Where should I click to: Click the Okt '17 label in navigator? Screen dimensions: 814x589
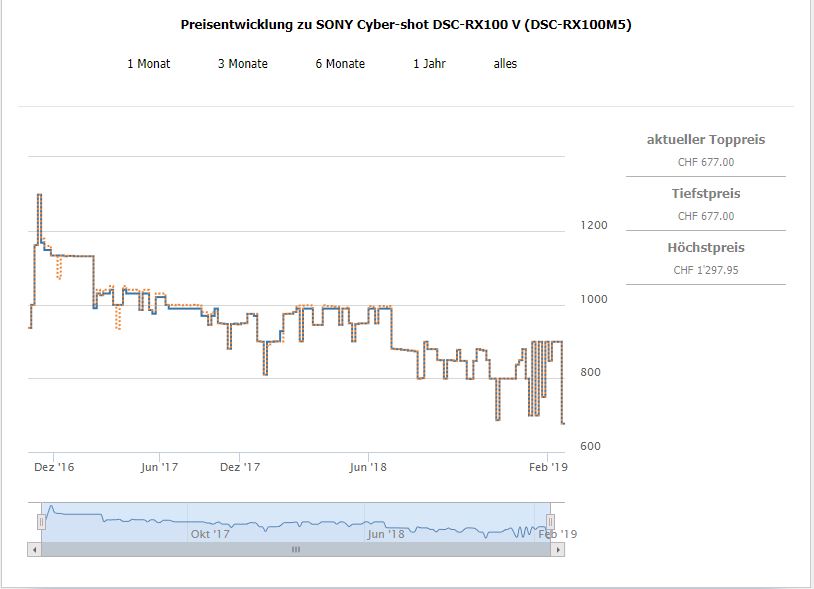(210, 534)
